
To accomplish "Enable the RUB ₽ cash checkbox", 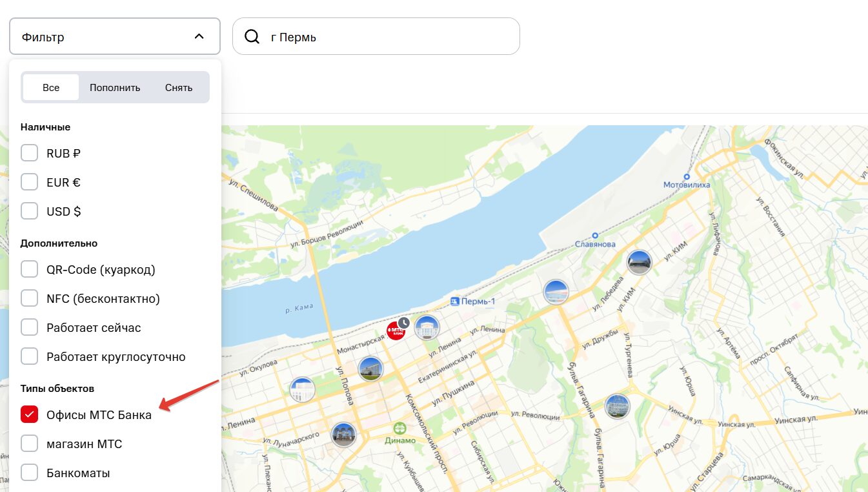I will point(30,154).
